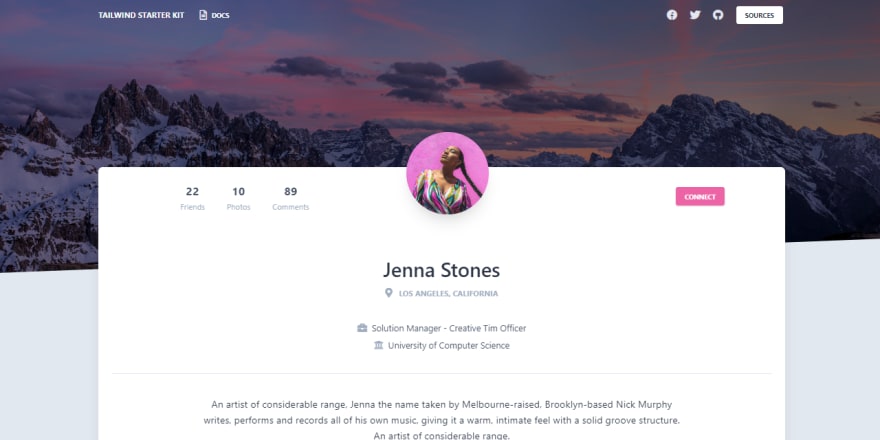Click Solution Manager job title text
Screen dimensions: 880x440
[449, 328]
